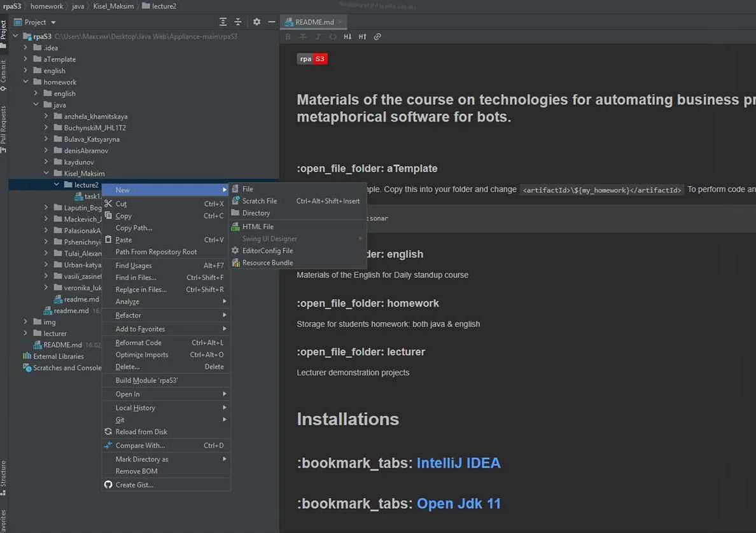Toggle bold formatting in markdown toolbar
Viewport: 756px width, 533px height.
[288, 37]
